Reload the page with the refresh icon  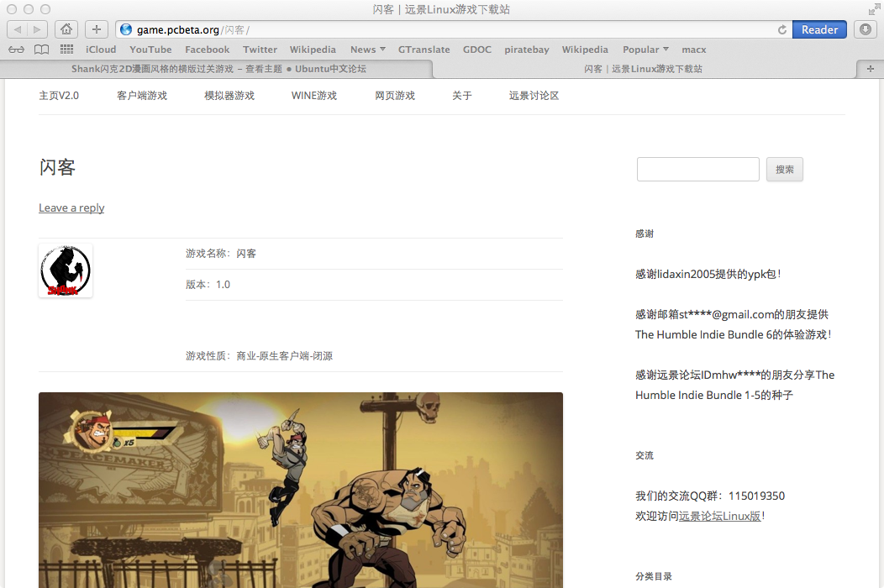782,30
